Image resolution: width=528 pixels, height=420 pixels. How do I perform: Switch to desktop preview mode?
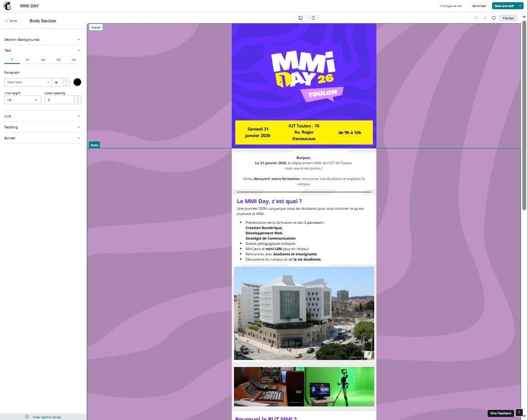(x=301, y=18)
